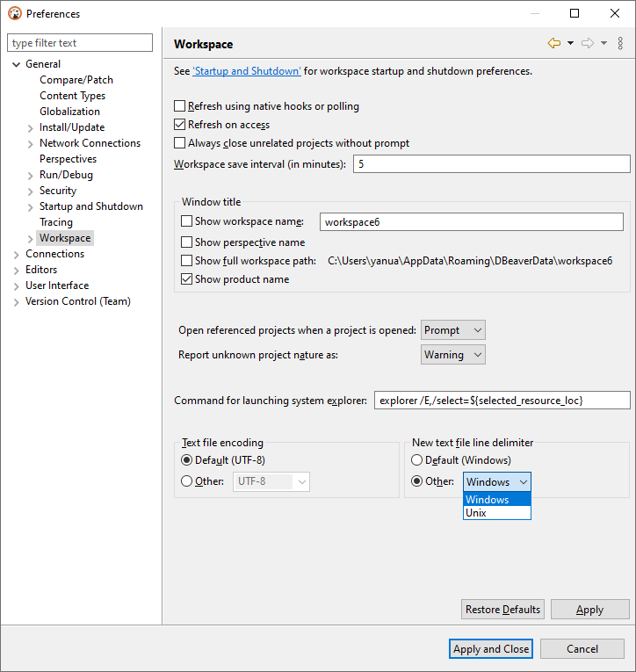
Task: Click the forward navigation arrow icon
Action: point(588,43)
